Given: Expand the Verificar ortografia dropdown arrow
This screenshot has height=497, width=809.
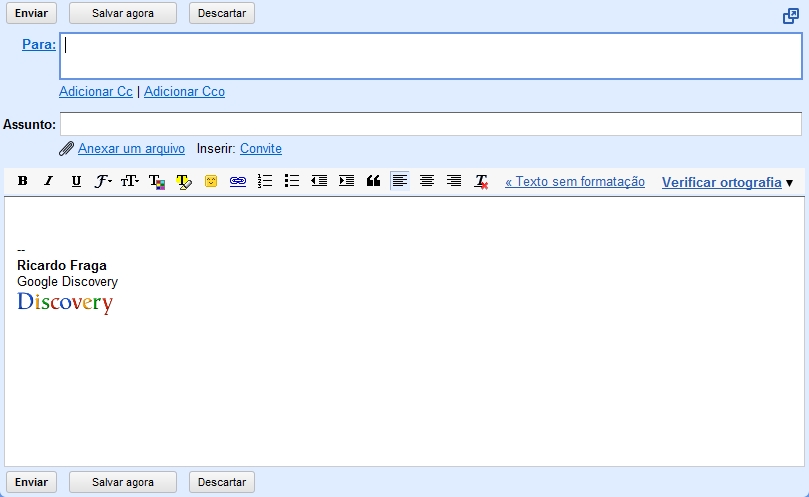Looking at the screenshot, I should coord(789,183).
